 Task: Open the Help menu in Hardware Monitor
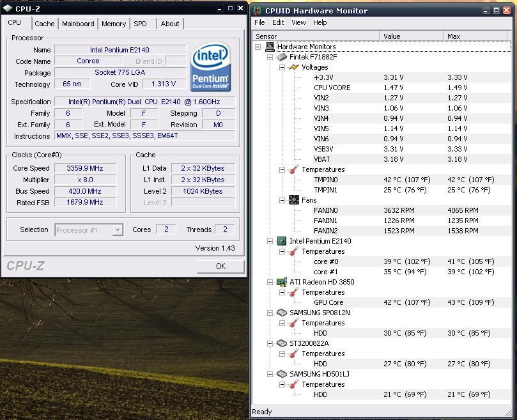click(320, 22)
